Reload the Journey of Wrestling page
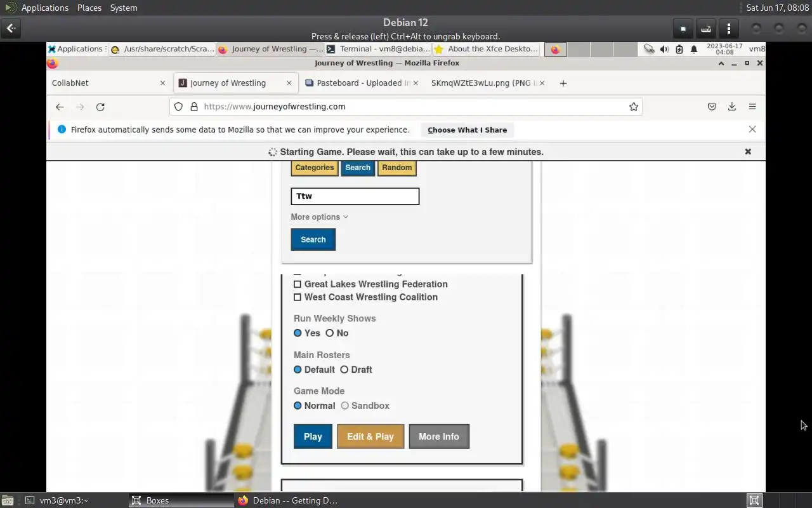The image size is (812, 508). tap(100, 107)
